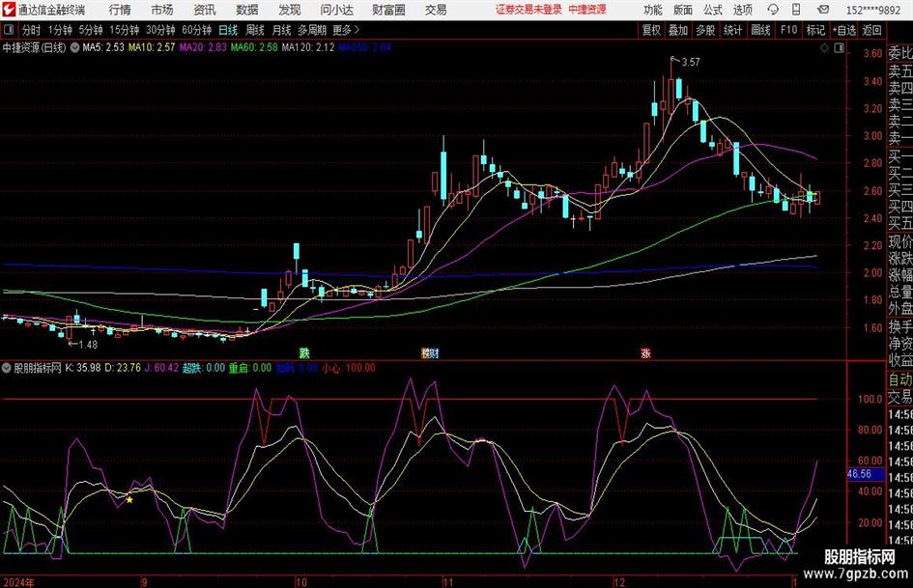The image size is (913, 588).
Task: Click the 画线 drawing button
Action: tap(760, 30)
